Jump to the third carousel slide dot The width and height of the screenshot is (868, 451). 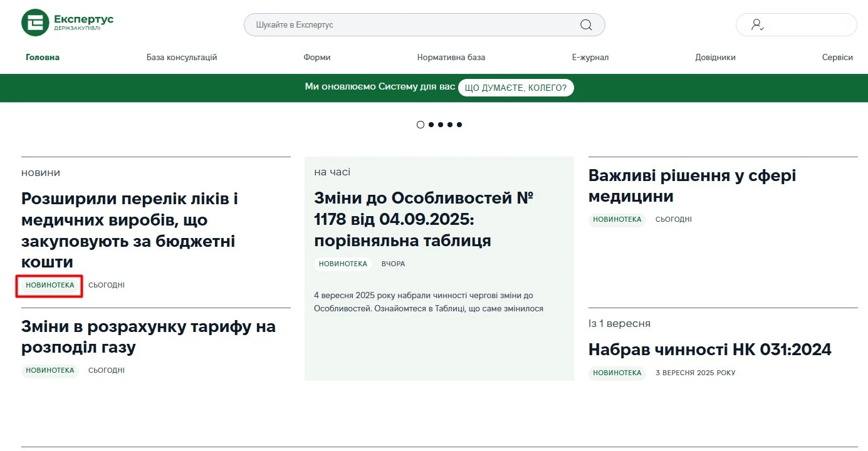coord(440,125)
